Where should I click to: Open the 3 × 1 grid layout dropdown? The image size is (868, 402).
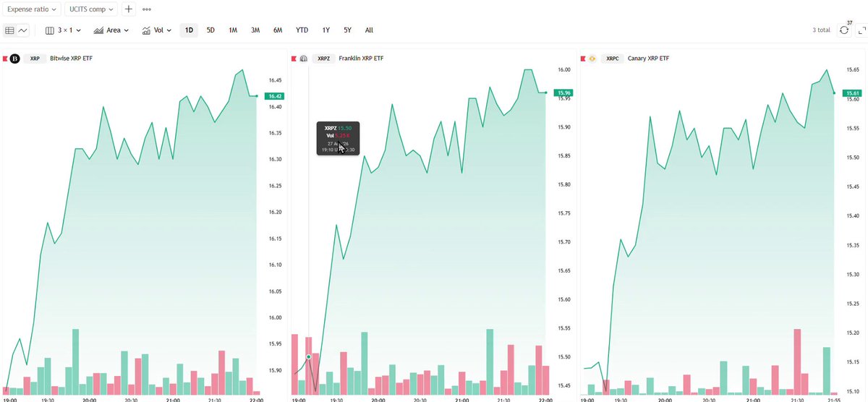(63, 30)
